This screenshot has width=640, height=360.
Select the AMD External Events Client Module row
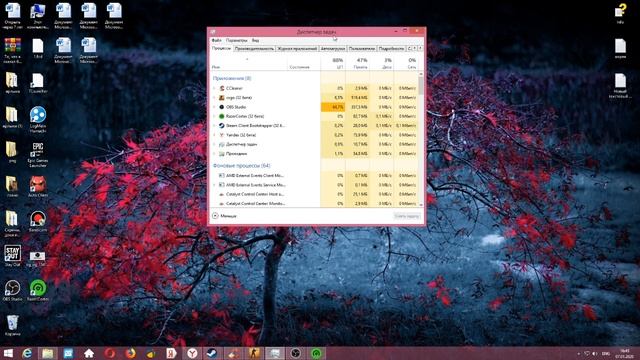[x=315, y=176]
